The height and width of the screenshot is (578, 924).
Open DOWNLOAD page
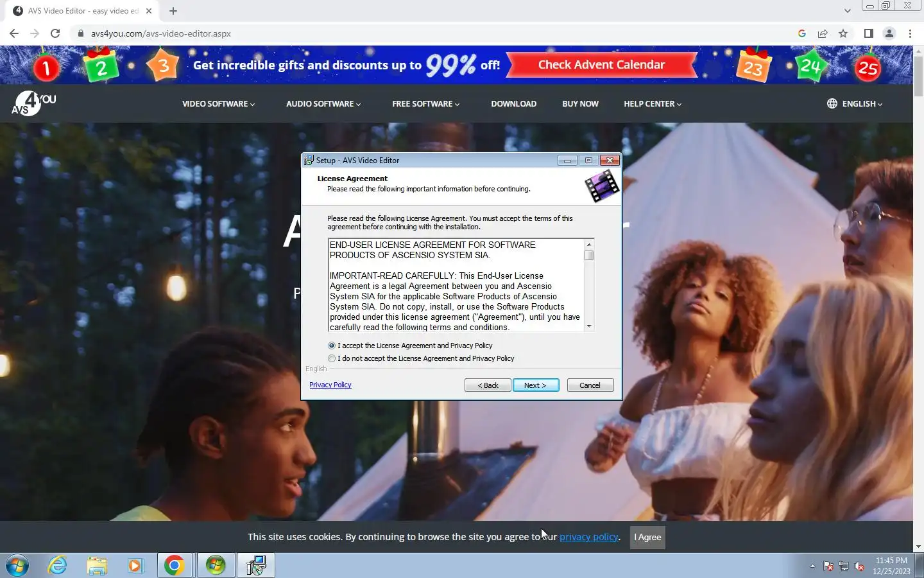[513, 103]
